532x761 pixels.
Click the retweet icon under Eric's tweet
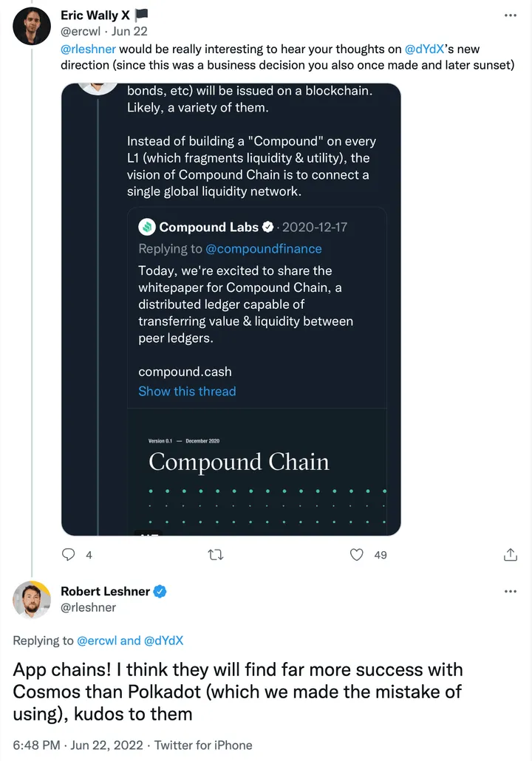216,554
